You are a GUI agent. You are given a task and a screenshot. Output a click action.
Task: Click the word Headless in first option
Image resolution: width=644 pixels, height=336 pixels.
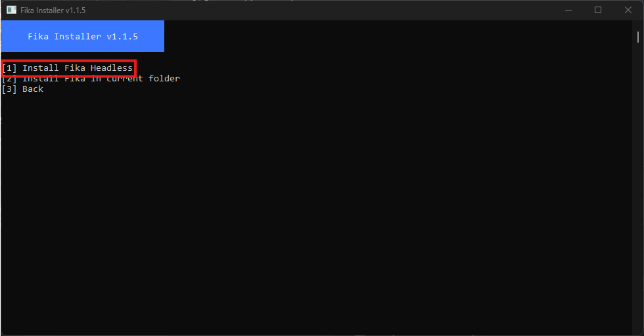point(111,68)
